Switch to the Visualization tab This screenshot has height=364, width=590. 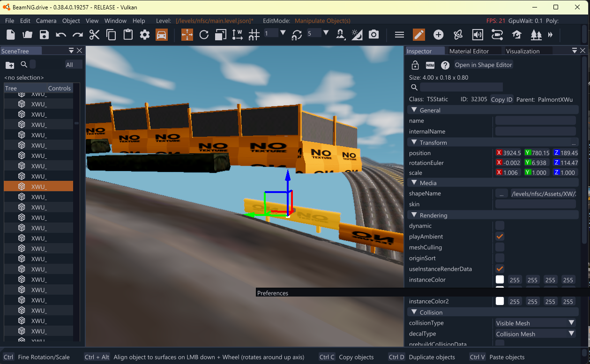click(523, 51)
